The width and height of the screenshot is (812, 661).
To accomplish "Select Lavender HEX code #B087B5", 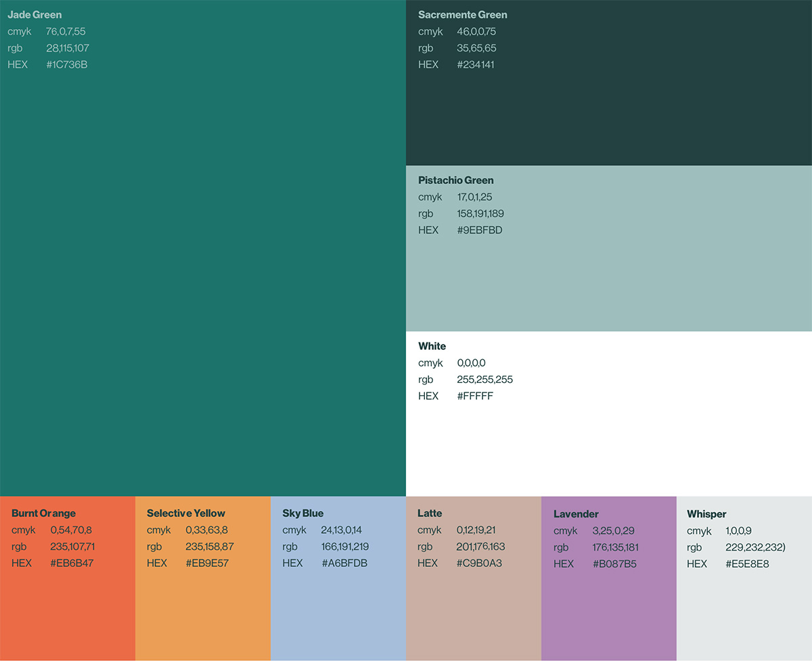I will (x=614, y=564).
